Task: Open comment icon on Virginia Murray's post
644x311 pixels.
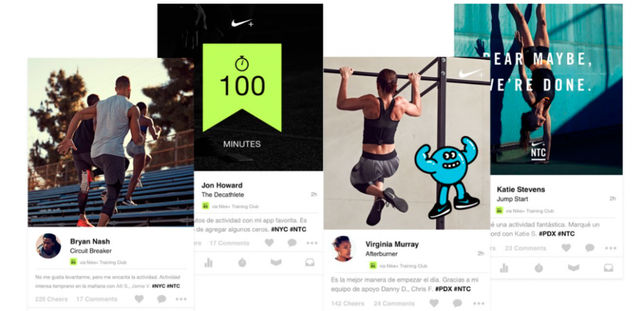Action: 457,303
